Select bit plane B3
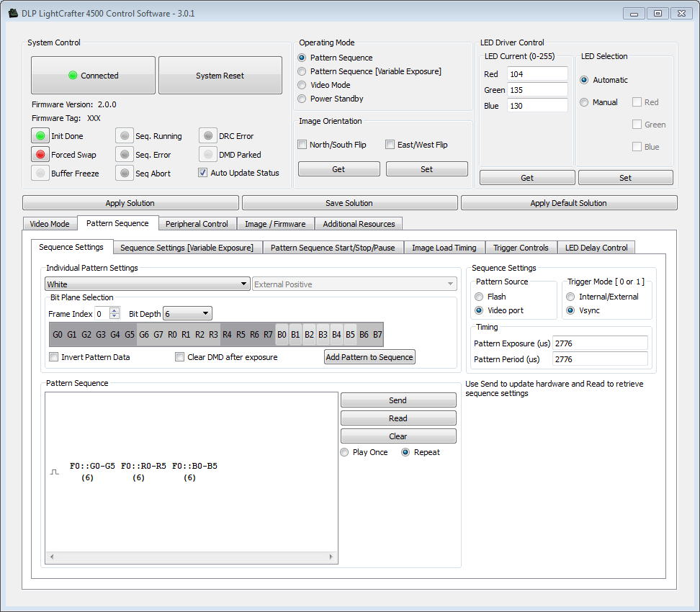 click(x=323, y=334)
